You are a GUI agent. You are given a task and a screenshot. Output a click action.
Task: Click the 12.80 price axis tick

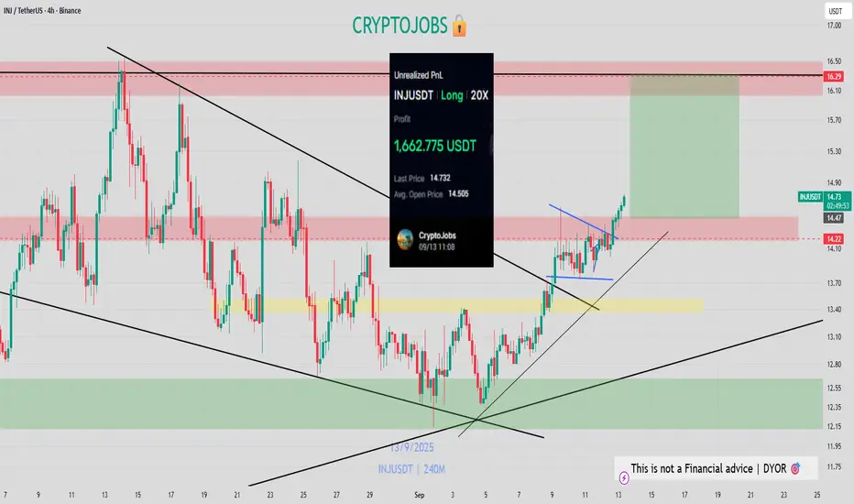(x=834, y=364)
